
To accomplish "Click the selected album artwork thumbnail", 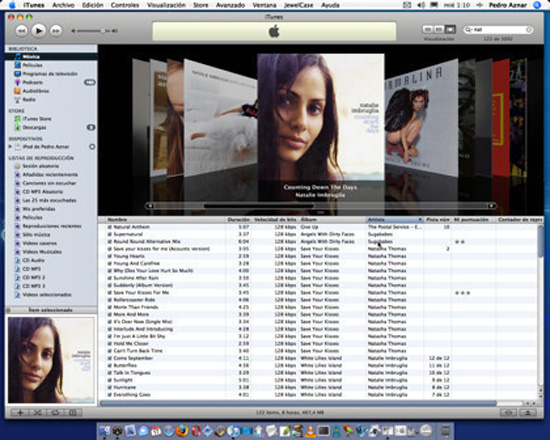I will [x=51, y=360].
